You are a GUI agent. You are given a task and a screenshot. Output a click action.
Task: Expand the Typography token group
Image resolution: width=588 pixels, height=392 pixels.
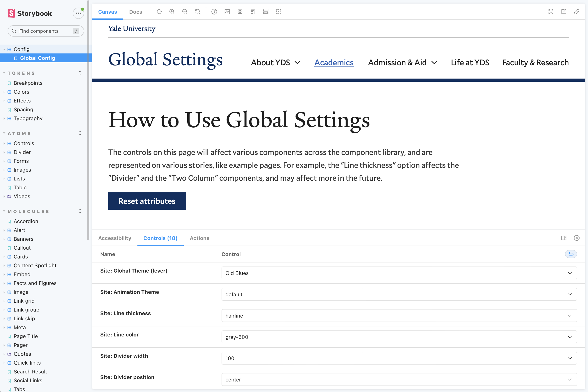click(28, 118)
